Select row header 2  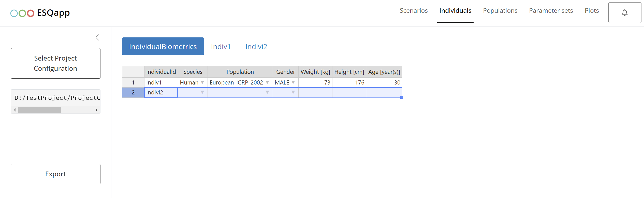(x=133, y=93)
